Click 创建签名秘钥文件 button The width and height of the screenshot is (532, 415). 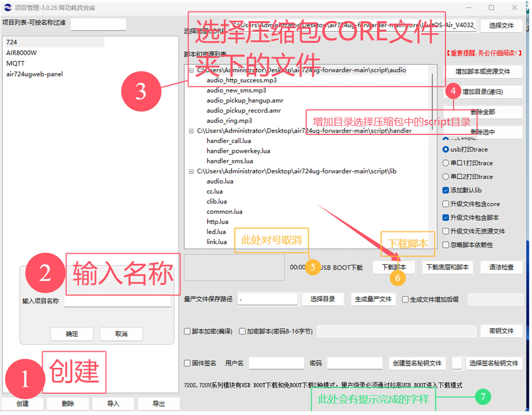click(x=417, y=363)
